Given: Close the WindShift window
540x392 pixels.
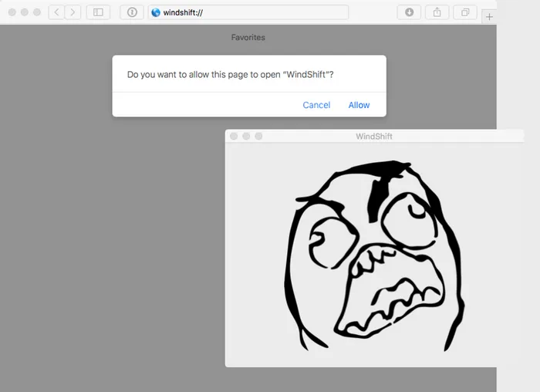Looking at the screenshot, I should 234,137.
